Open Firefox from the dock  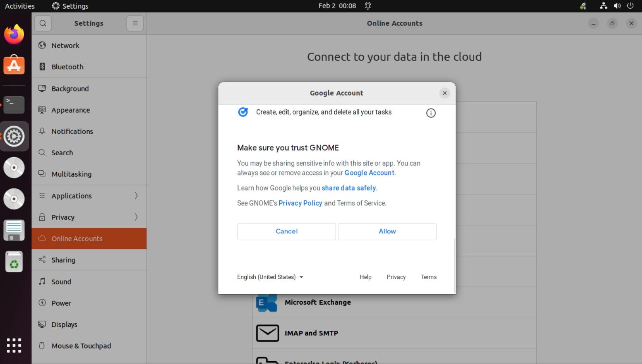pyautogui.click(x=14, y=34)
